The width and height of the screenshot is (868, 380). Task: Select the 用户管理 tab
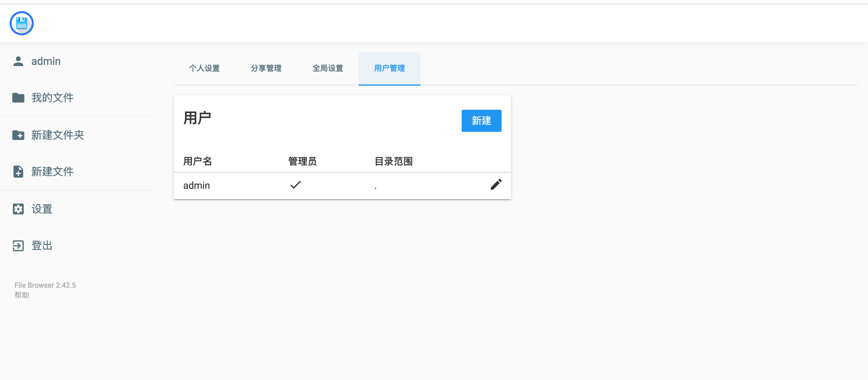click(389, 68)
